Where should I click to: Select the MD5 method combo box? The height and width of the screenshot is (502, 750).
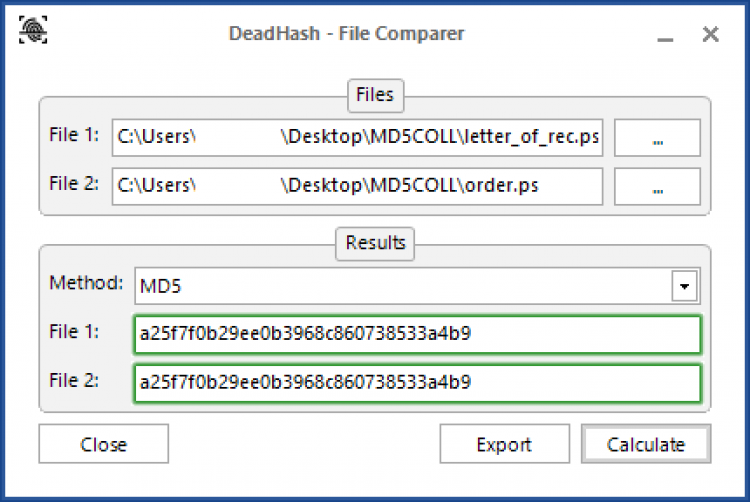(x=417, y=286)
